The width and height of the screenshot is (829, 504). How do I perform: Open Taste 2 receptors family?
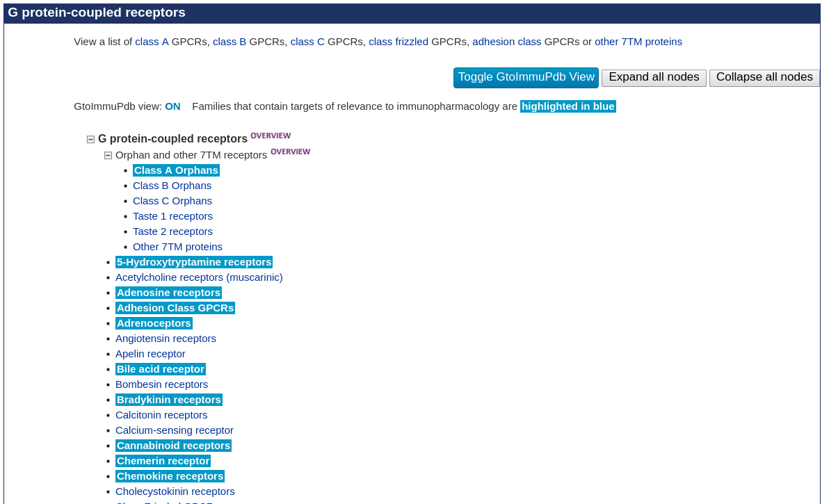pos(172,231)
